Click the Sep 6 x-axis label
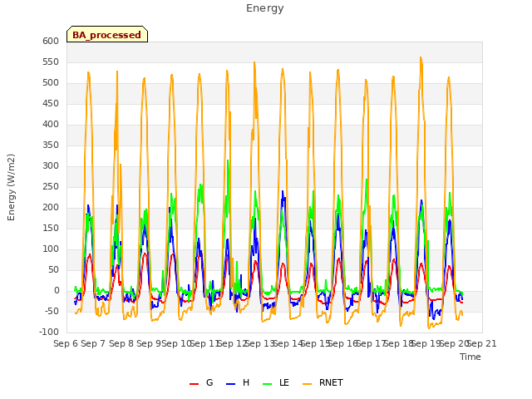Screen dimensions: 532x399 66,343
